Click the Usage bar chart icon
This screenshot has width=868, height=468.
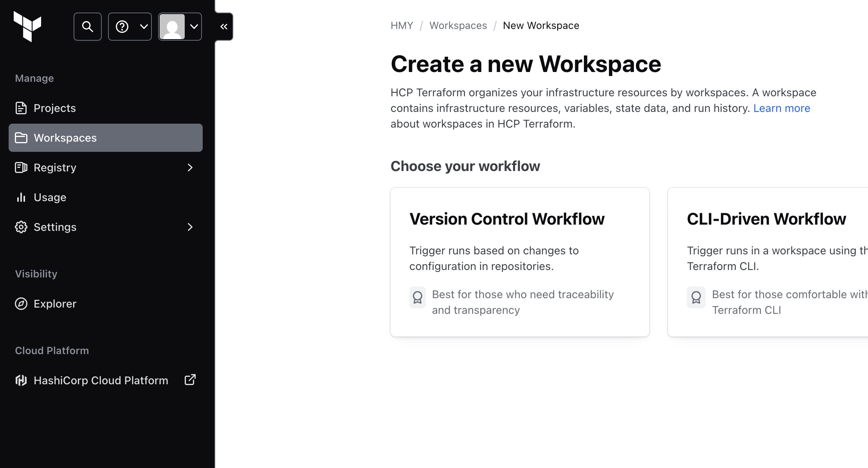21,197
